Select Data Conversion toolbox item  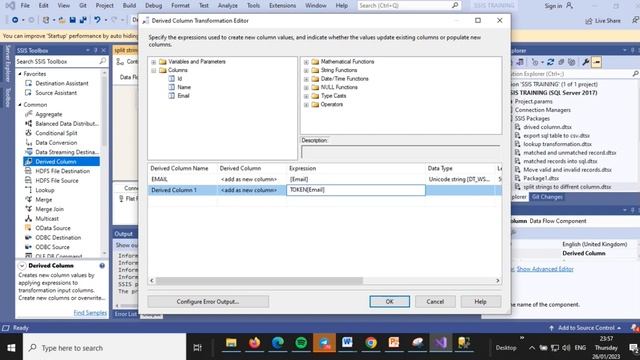[51, 142]
